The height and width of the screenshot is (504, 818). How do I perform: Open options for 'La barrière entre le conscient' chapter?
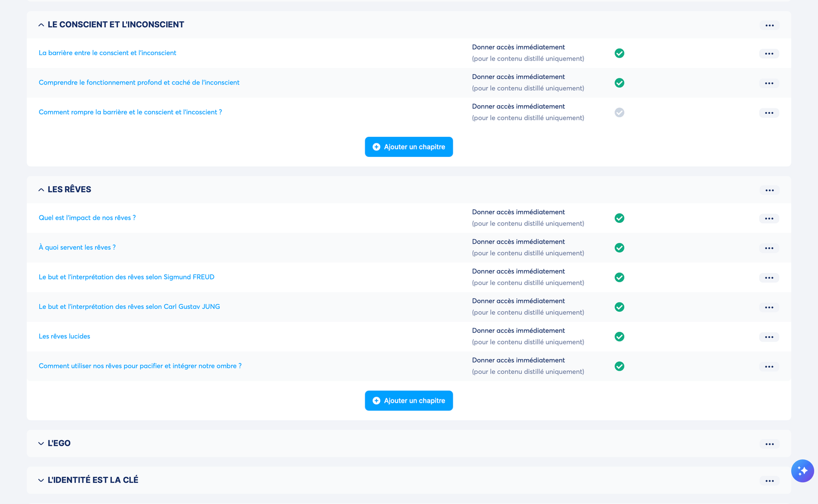click(769, 53)
